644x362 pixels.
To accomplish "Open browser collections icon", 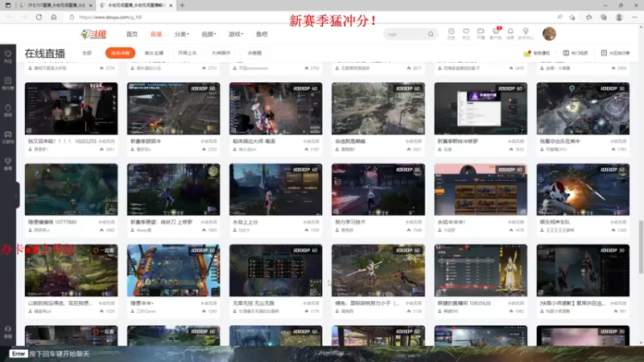I will click(x=603, y=17).
